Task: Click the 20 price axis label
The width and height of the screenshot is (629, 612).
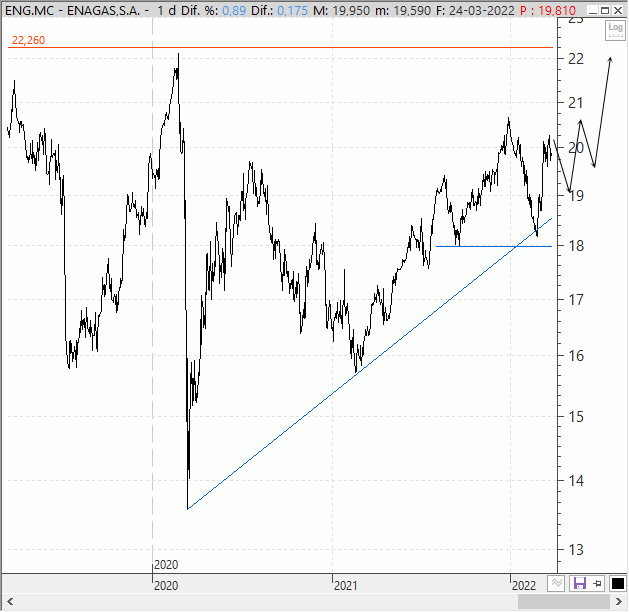Action: pyautogui.click(x=576, y=148)
